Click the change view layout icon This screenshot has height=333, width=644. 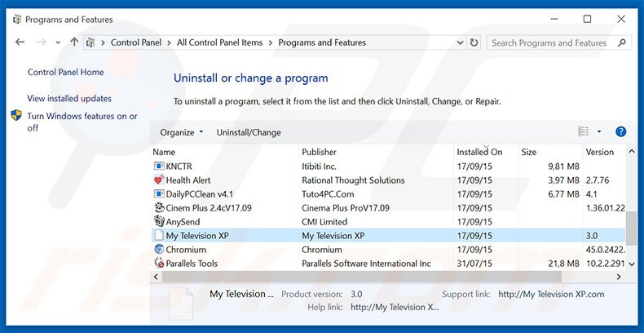(x=583, y=131)
